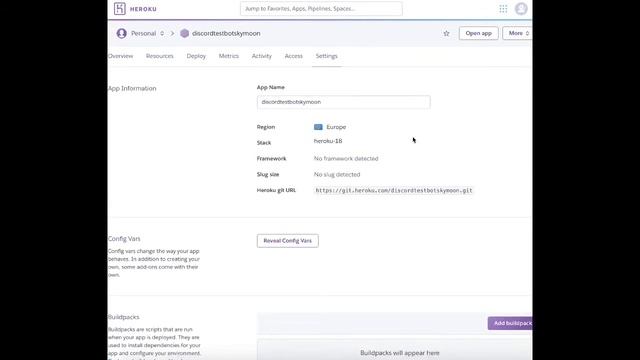Open the More dropdown menu
The image size is (640, 360).
(518, 33)
